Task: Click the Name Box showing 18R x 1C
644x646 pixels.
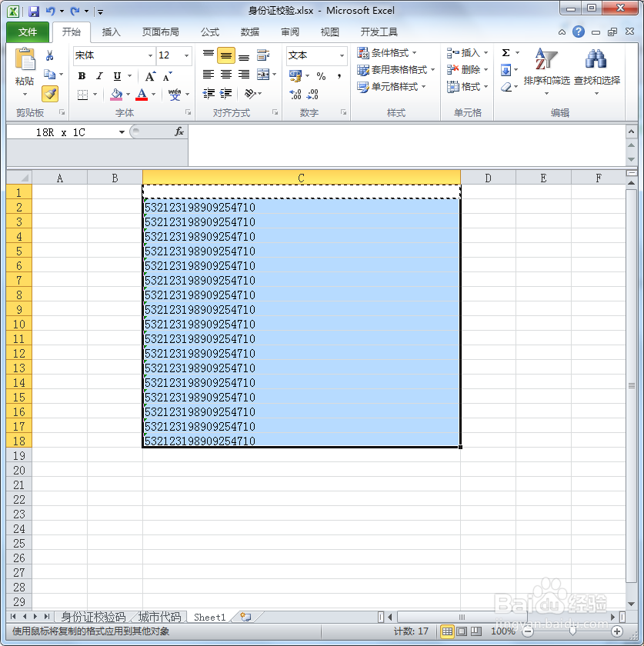Action: [x=61, y=132]
